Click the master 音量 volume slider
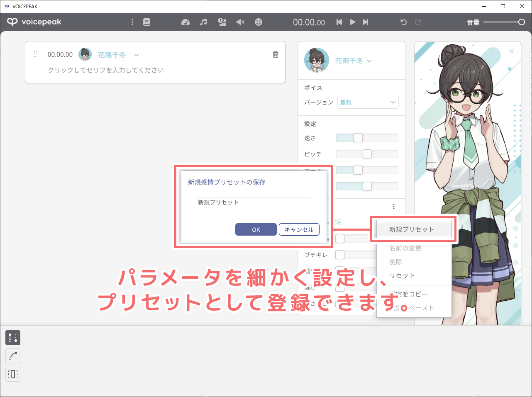This screenshot has height=397, width=532. coord(504,22)
